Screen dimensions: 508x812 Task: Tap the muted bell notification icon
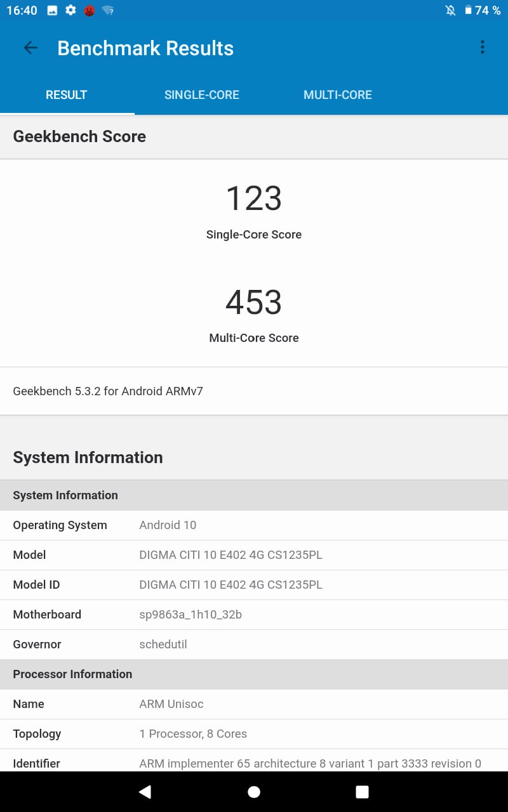pyautogui.click(x=450, y=10)
